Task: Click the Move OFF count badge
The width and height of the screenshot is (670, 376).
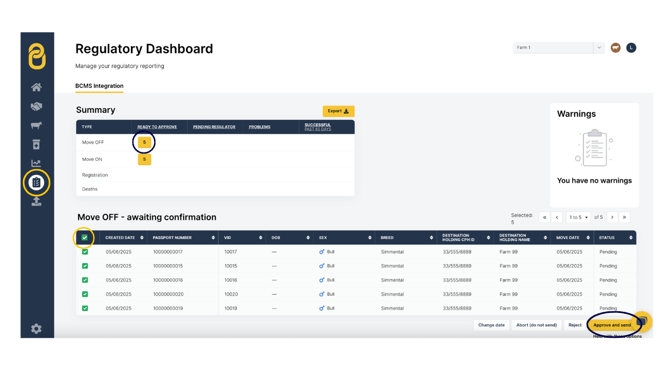Action: point(144,142)
